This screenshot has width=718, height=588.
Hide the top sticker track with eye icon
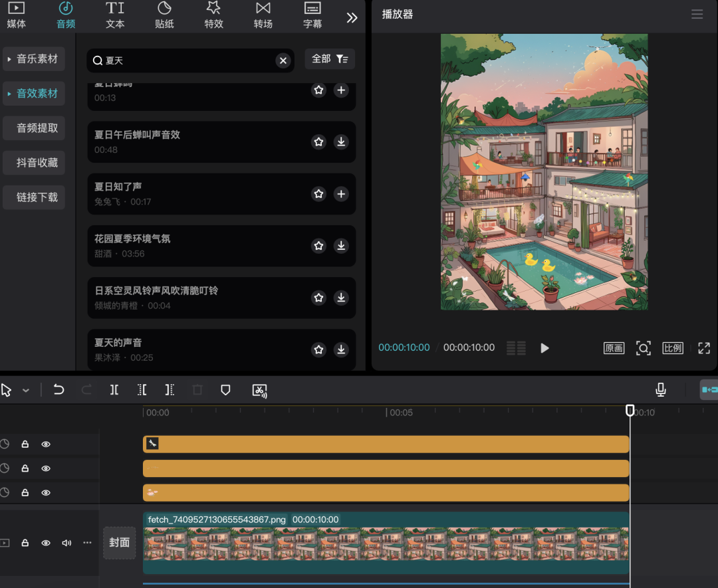pos(46,444)
